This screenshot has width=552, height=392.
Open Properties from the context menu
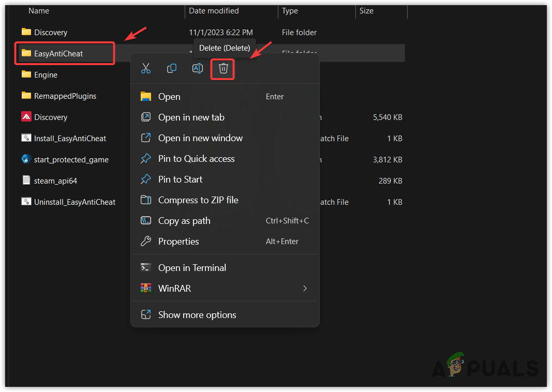(225, 242)
